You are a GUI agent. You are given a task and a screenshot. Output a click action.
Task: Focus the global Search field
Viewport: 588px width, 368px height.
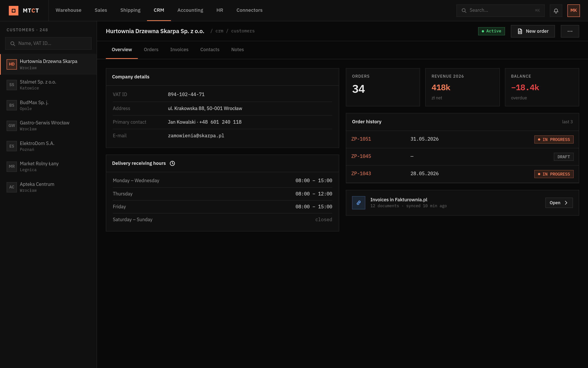pos(500,10)
